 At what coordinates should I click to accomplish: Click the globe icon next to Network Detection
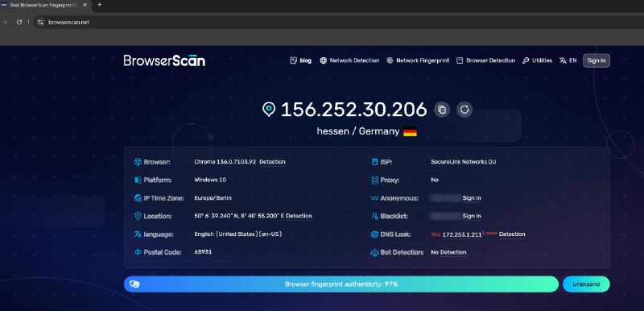(324, 60)
